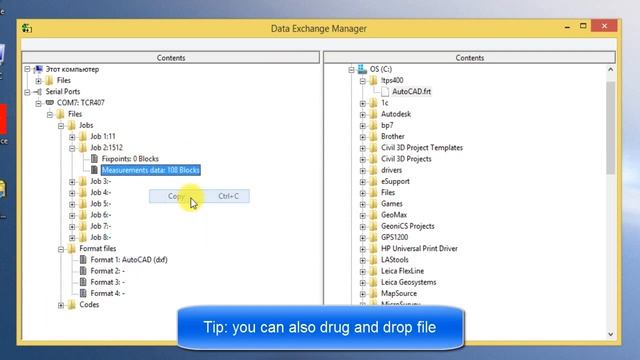The height and width of the screenshot is (360, 640).
Task: Collapse the OS (C:) drive node
Action: coord(351,70)
